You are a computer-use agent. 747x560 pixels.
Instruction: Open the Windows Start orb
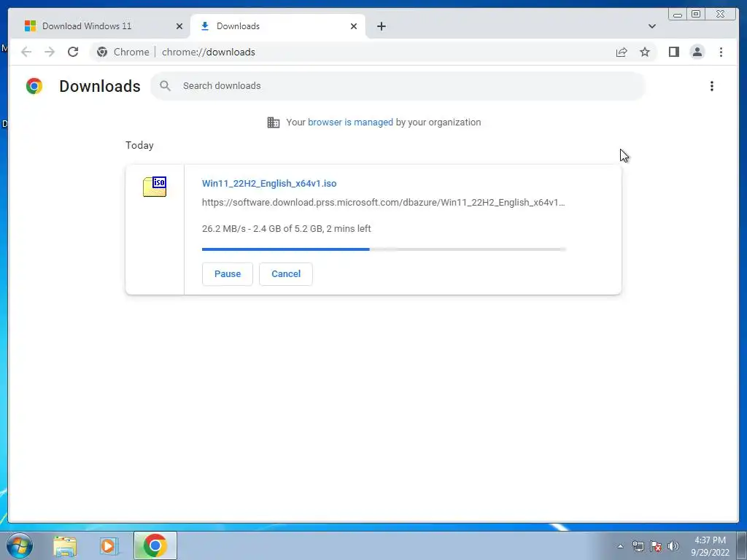tap(20, 545)
